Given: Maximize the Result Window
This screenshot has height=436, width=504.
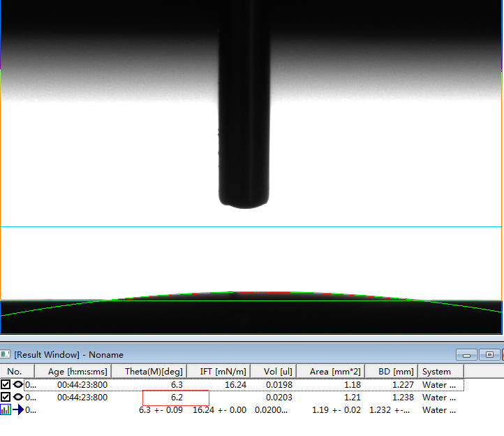Looking at the screenshot, I should click(490, 355).
